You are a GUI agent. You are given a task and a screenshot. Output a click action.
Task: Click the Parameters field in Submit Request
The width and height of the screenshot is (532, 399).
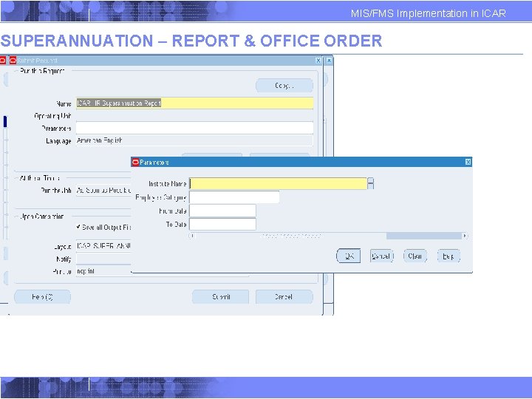pyautogui.click(x=194, y=129)
